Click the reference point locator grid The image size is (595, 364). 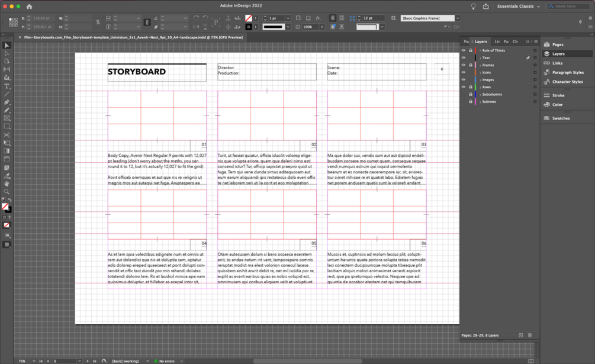coord(13,22)
